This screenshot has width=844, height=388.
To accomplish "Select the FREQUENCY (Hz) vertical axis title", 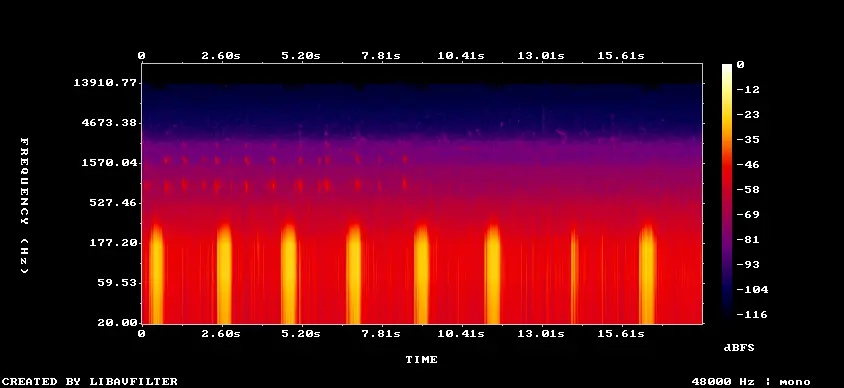I will (x=25, y=206).
